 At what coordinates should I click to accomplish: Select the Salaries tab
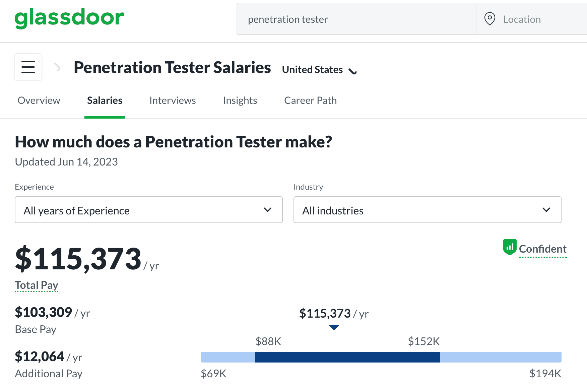coord(105,101)
